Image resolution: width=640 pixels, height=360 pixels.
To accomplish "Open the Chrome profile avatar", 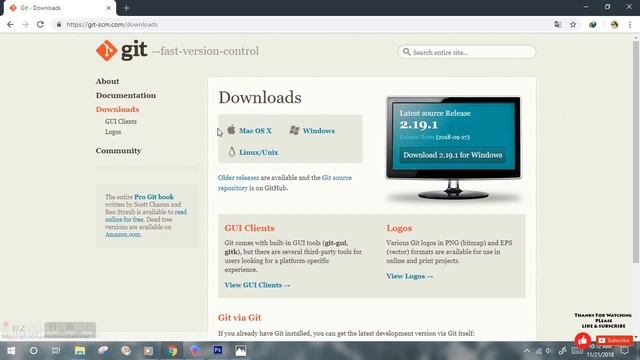I will (x=614, y=24).
